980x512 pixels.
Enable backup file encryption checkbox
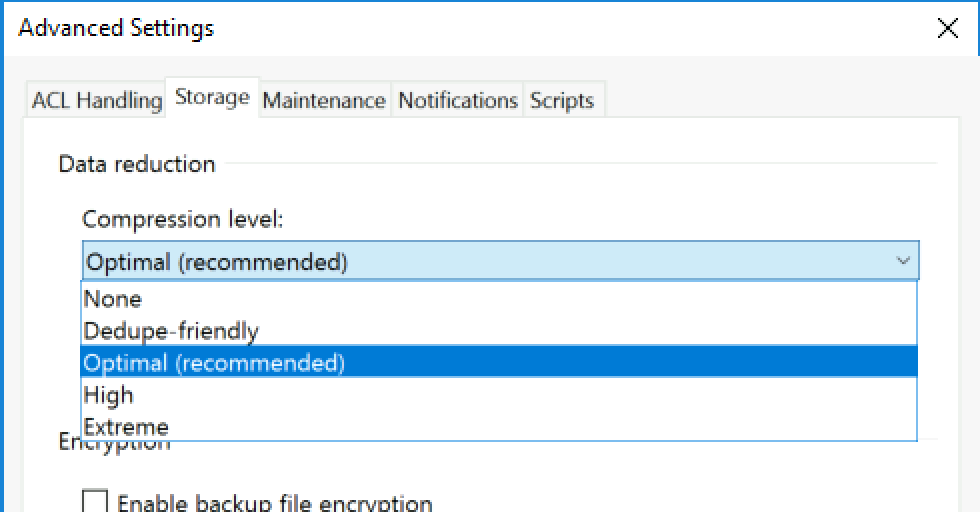click(x=95, y=501)
